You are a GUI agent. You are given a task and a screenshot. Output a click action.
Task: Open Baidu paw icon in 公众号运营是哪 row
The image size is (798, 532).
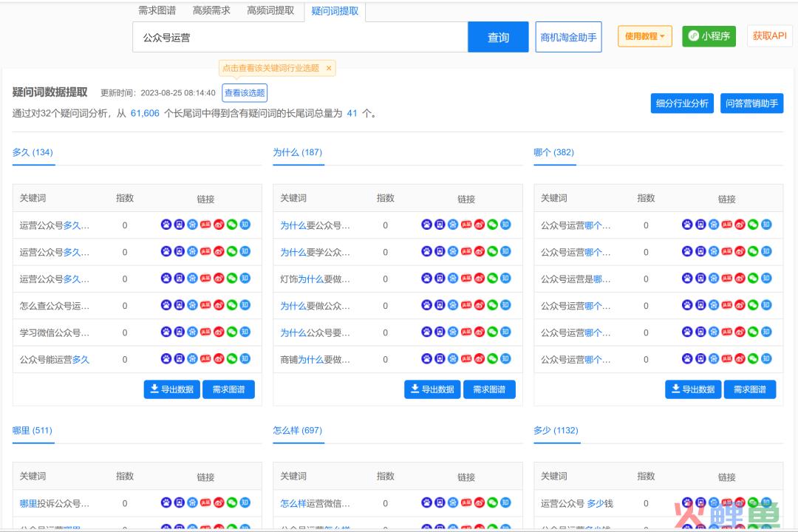coord(687,279)
